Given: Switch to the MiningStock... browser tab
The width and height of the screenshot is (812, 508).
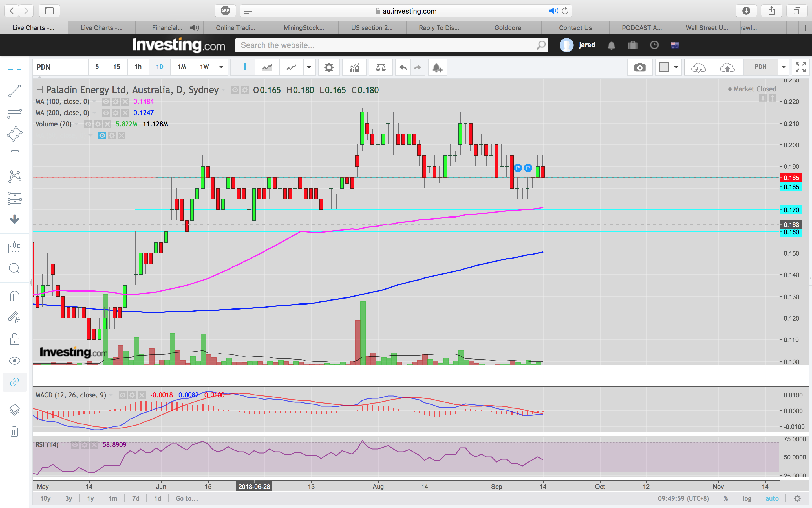Looking at the screenshot, I should point(304,28).
